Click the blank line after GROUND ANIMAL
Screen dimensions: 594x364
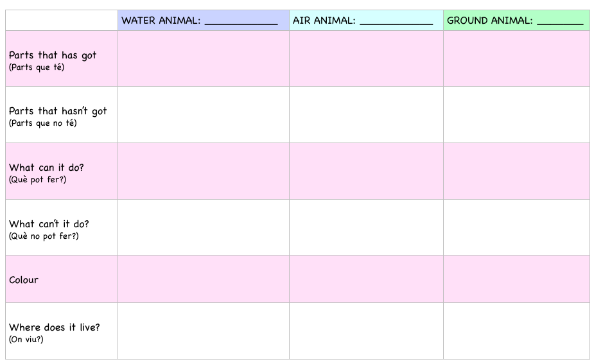click(560, 21)
